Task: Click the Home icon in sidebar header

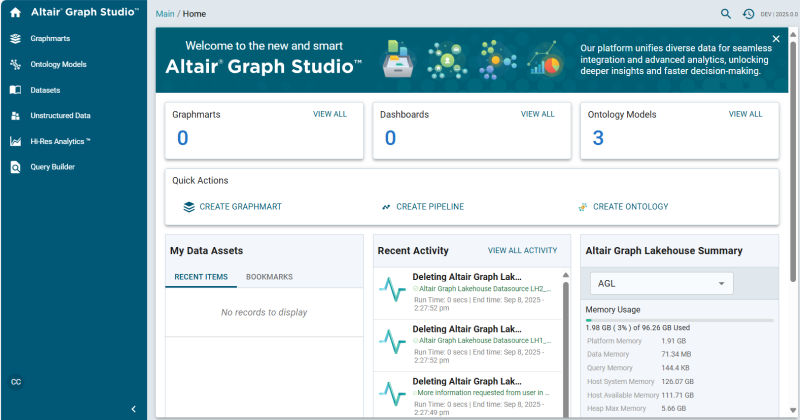Action: click(15, 13)
